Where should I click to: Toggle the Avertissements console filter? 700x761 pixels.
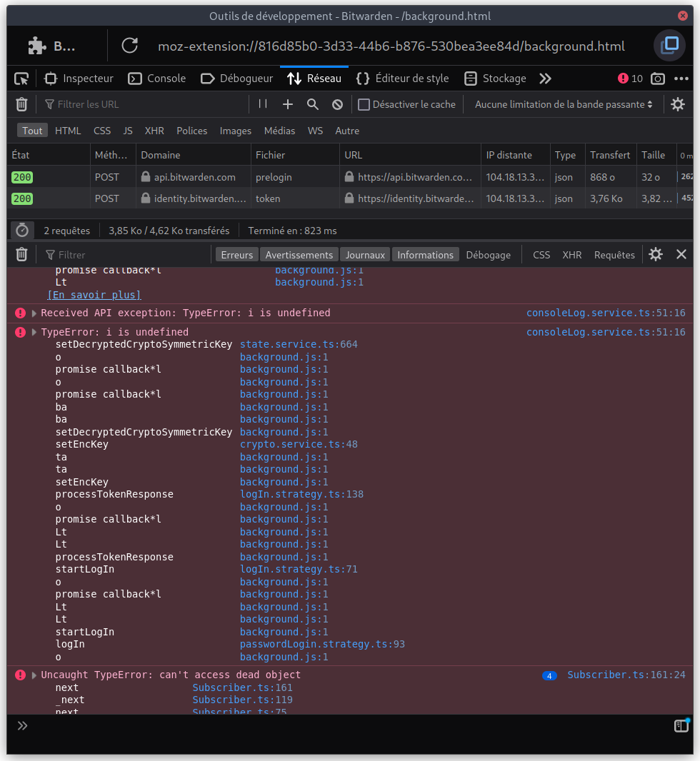299,253
